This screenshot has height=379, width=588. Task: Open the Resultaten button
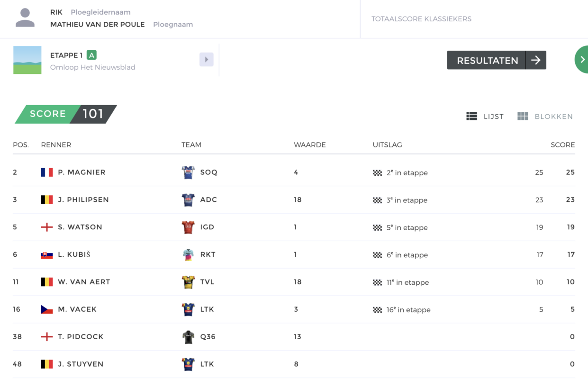pyautogui.click(x=497, y=60)
